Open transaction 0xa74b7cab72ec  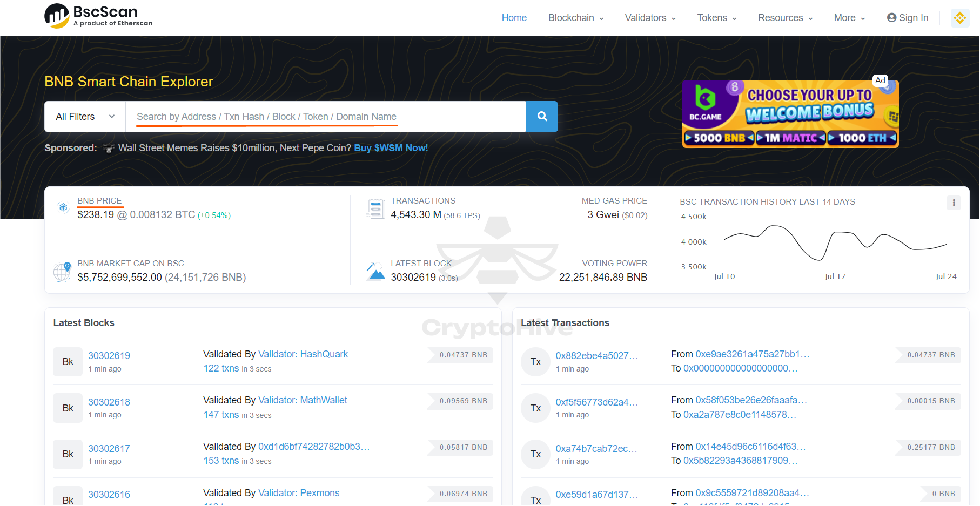pos(596,449)
